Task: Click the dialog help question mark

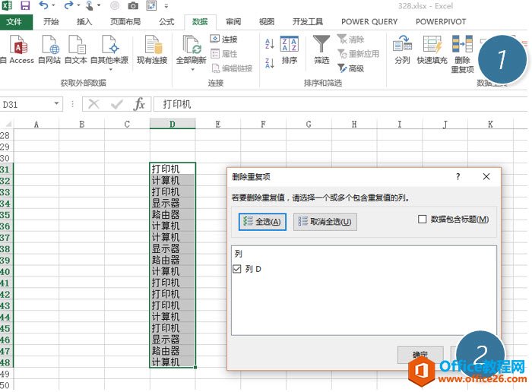Action: tap(458, 176)
